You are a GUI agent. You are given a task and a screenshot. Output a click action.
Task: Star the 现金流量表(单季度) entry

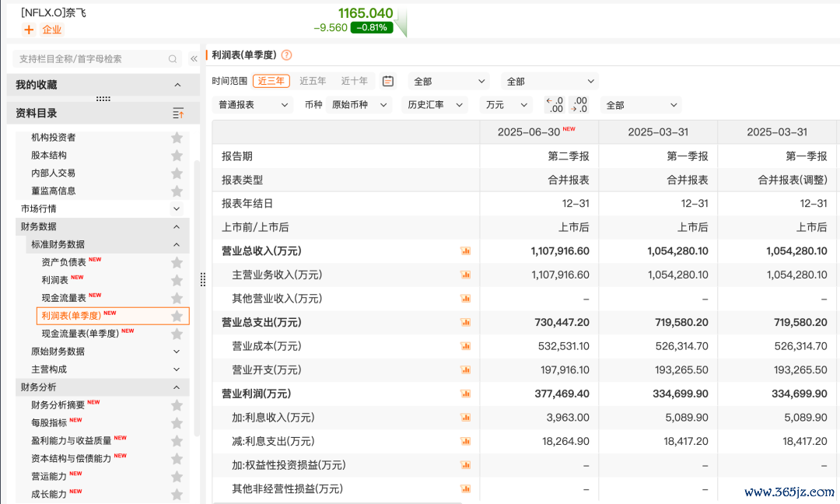(177, 334)
